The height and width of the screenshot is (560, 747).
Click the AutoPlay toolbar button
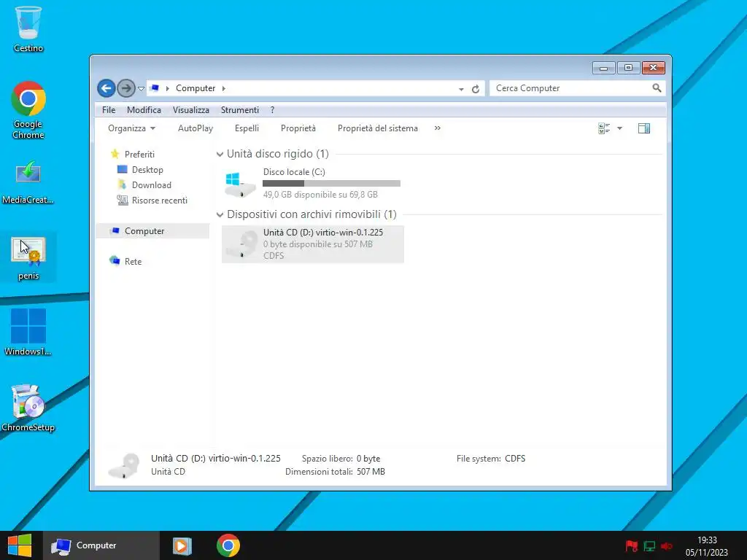pyautogui.click(x=196, y=128)
